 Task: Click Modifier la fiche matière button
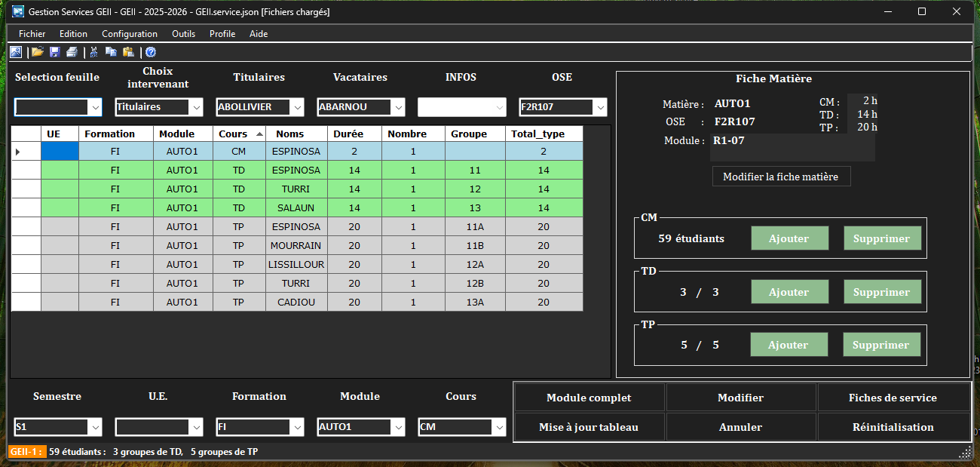point(781,177)
